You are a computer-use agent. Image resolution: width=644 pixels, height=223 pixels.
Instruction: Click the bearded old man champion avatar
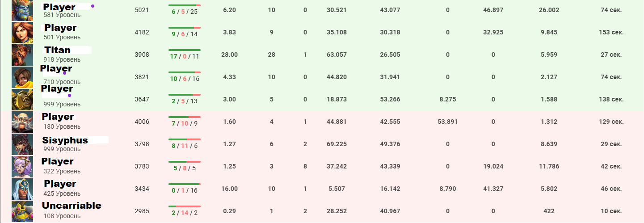point(22,122)
